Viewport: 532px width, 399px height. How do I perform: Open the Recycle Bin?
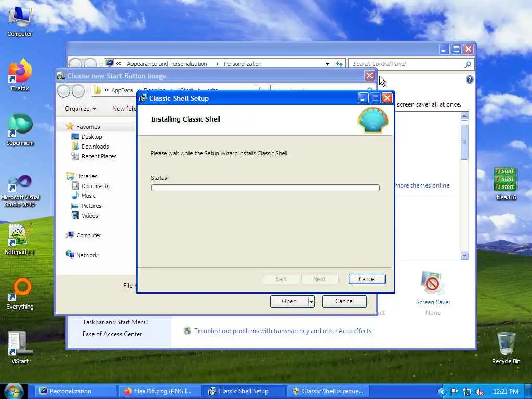click(506, 348)
